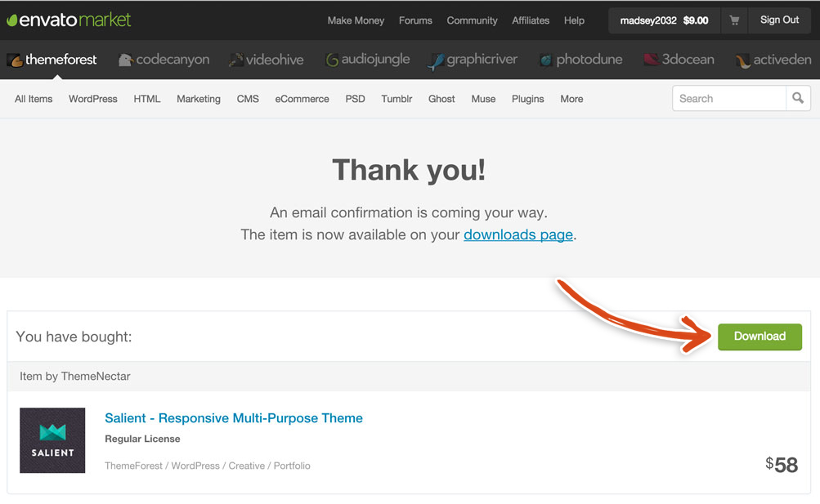The width and height of the screenshot is (820, 504).
Task: Click the Regular License text
Action: (x=142, y=439)
